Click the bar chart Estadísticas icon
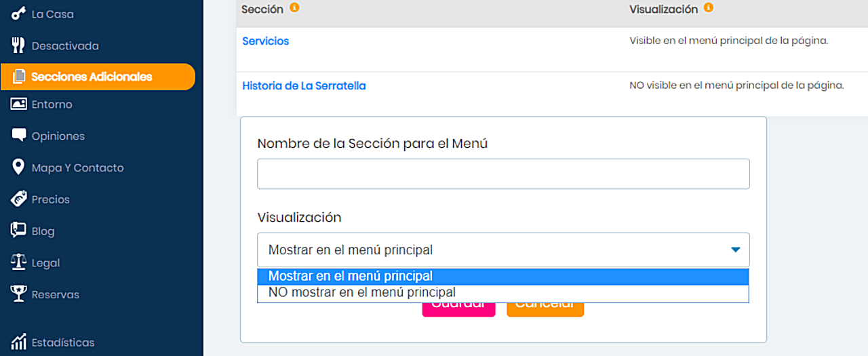 click(x=19, y=342)
